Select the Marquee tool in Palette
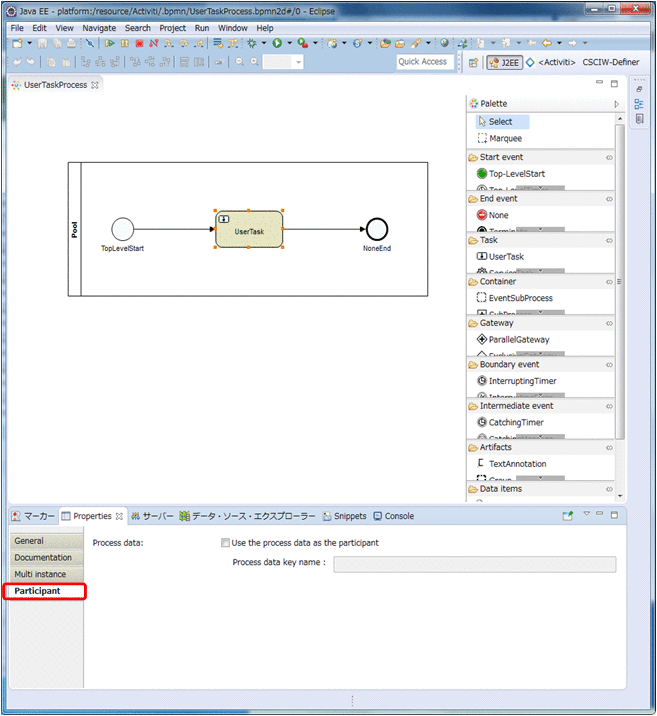This screenshot has width=657, height=716. 504,139
